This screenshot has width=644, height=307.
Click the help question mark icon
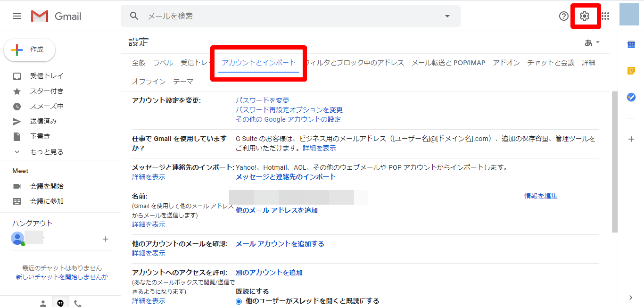tap(564, 16)
